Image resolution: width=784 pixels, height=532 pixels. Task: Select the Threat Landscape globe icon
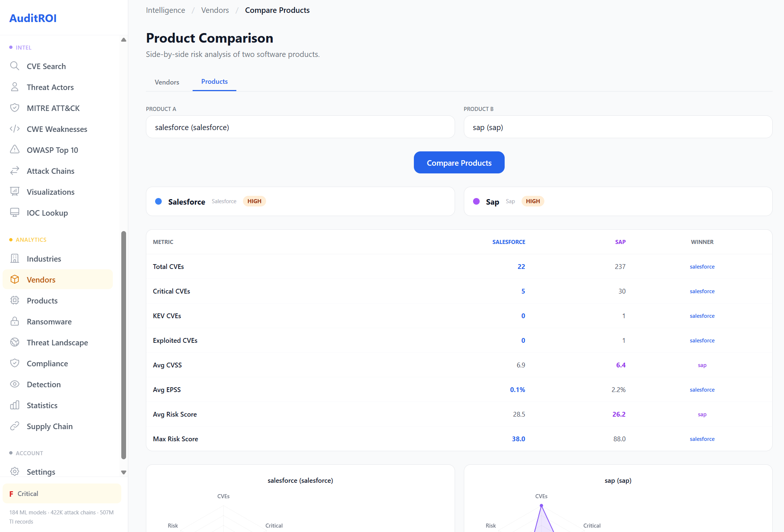point(15,342)
